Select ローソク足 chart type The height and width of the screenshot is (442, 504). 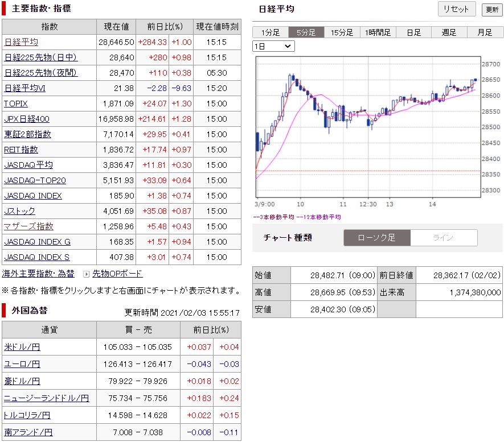377,238
